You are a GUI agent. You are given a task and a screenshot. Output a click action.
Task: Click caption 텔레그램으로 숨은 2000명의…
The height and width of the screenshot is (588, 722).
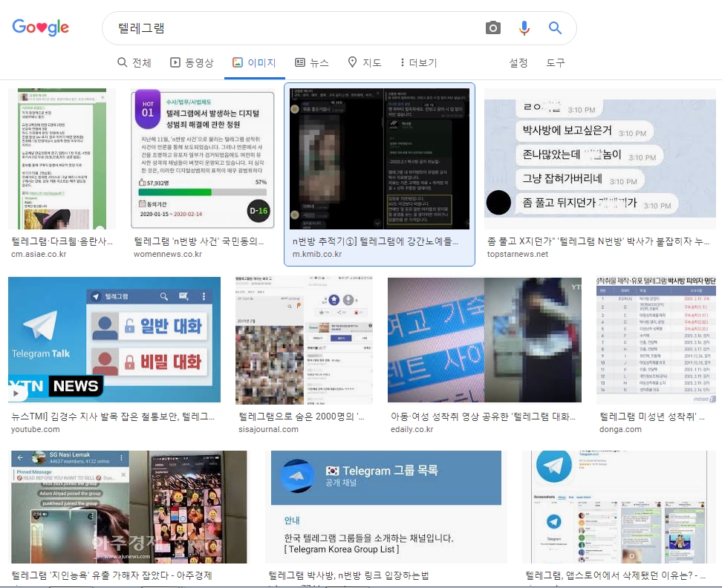[302, 416]
